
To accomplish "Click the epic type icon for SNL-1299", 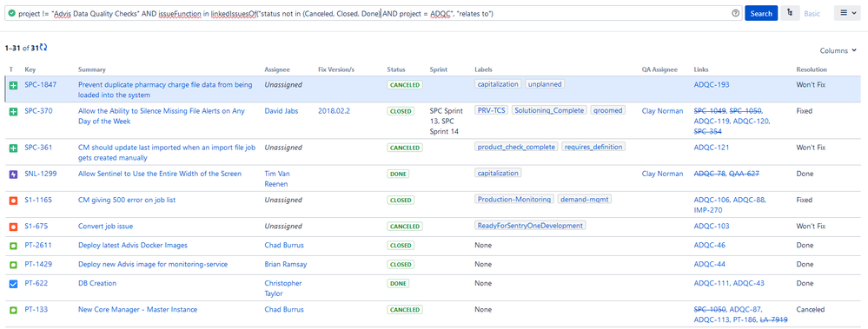I will [x=14, y=174].
